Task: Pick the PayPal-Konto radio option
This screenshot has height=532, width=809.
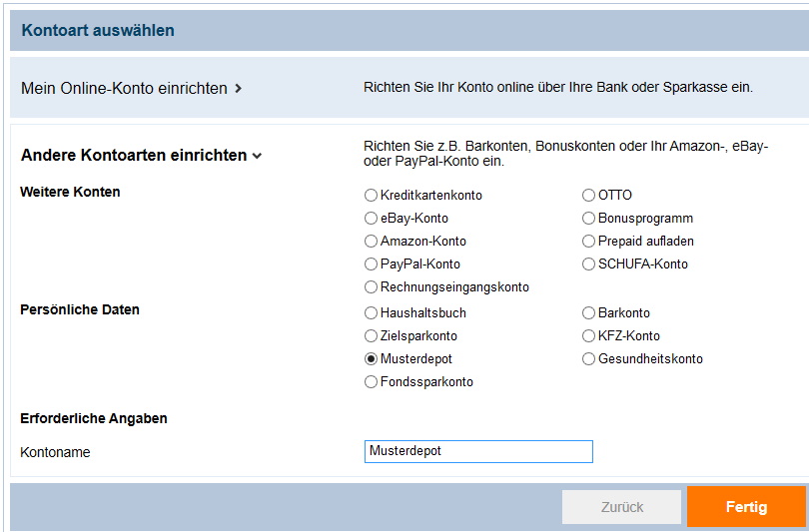Action: [371, 264]
